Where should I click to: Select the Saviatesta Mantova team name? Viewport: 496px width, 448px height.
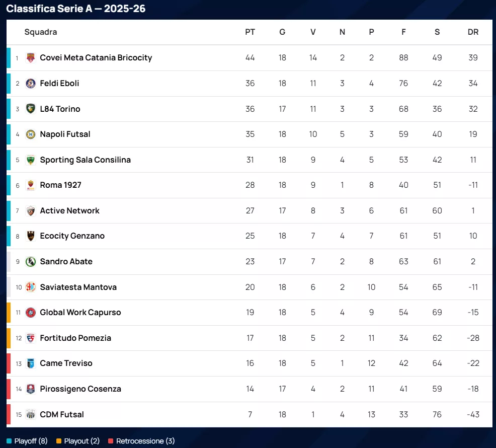[78, 287]
